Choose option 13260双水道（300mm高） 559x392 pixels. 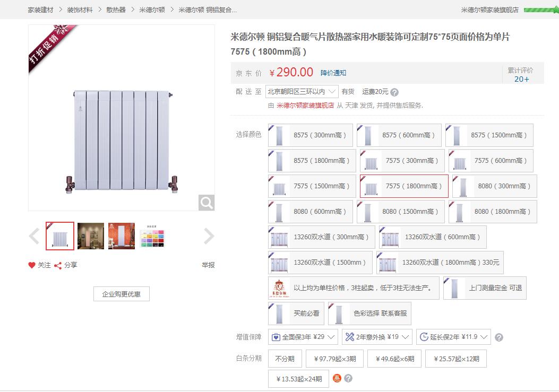tap(322, 237)
